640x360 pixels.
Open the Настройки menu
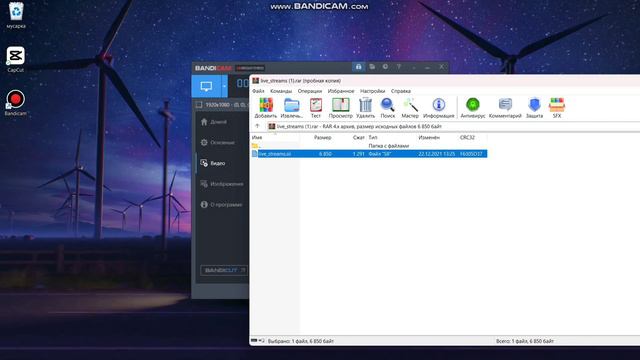pyautogui.click(x=372, y=91)
